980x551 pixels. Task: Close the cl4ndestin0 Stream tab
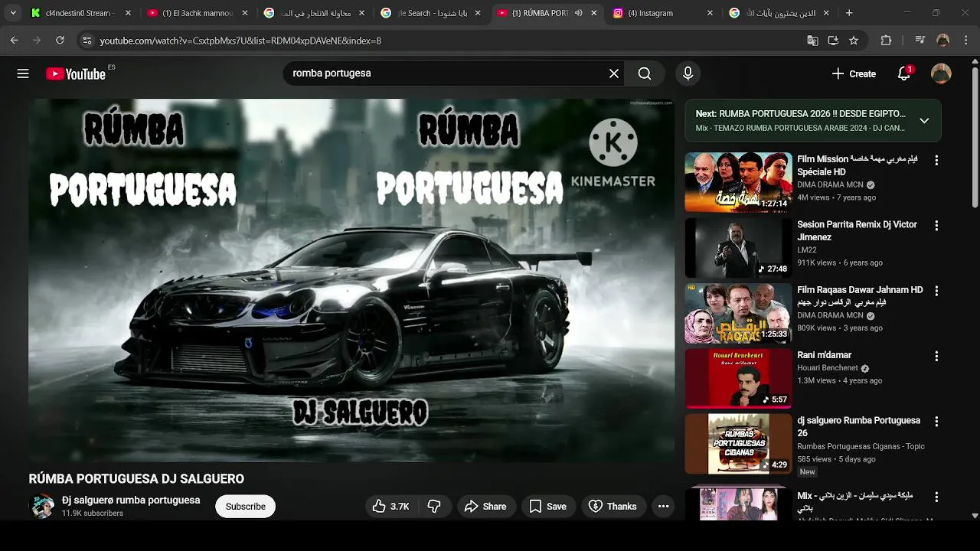(x=127, y=13)
